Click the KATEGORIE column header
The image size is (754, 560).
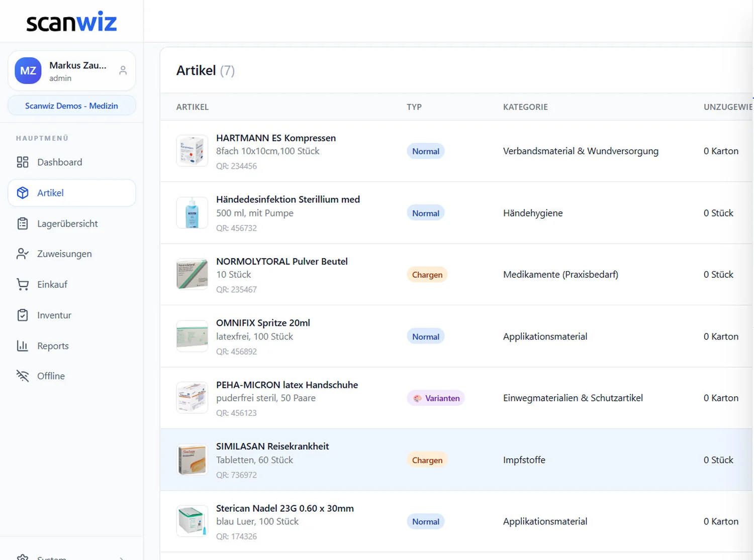point(525,107)
